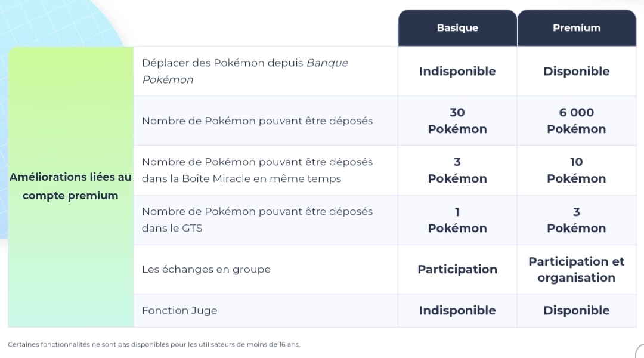Click the GTS deposit row label
Image resolution: width=644 pixels, height=358 pixels.
pyautogui.click(x=257, y=220)
